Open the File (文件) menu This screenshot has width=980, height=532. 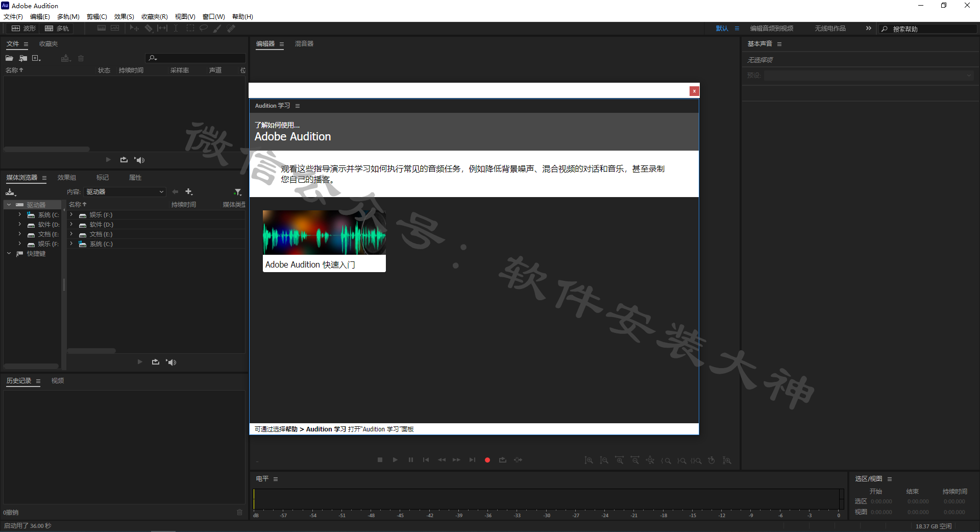(13, 17)
